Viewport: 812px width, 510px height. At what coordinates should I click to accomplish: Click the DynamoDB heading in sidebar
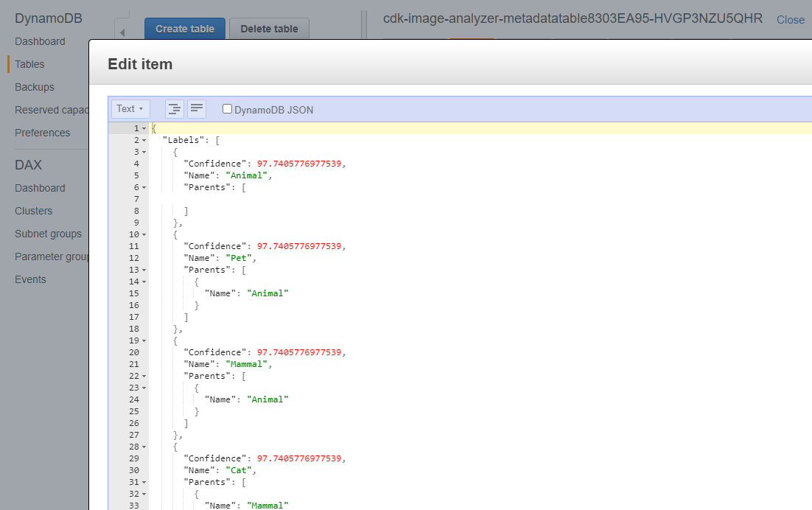tap(49, 18)
